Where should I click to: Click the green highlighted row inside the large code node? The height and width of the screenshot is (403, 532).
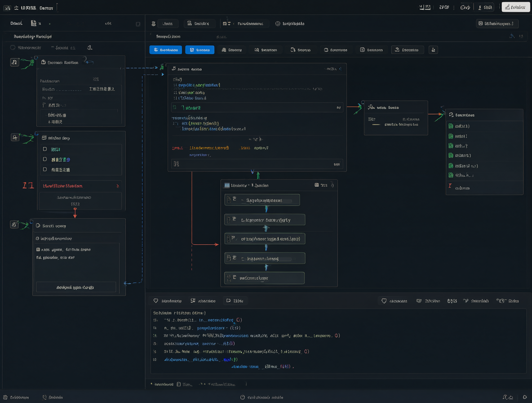tap(257, 107)
